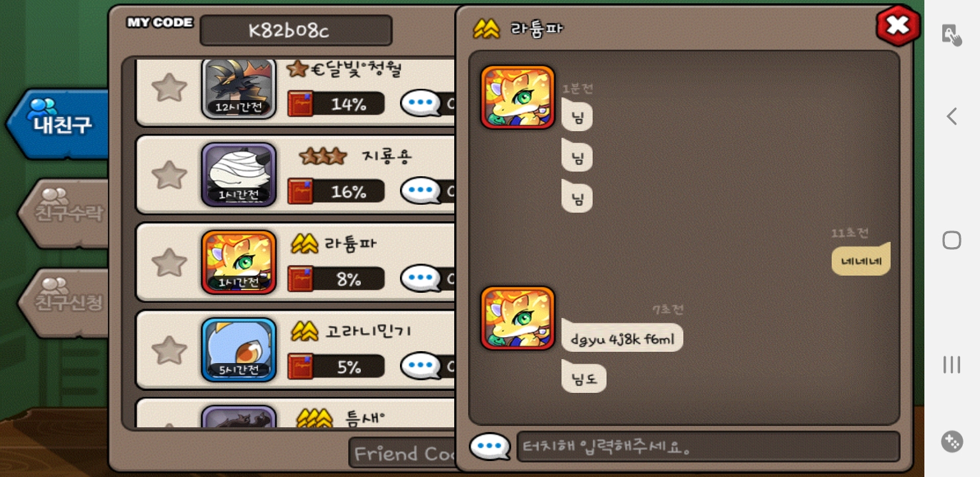Switch to the 친구신청 tab
The height and width of the screenshot is (477, 980).
[64, 303]
